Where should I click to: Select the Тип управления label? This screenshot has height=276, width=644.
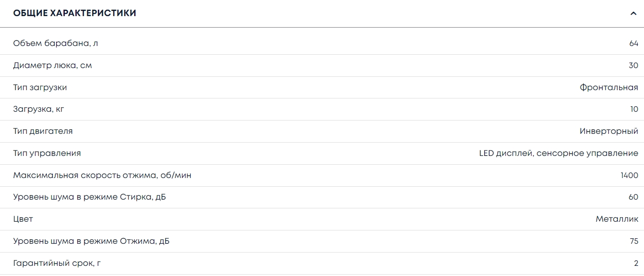(x=47, y=153)
